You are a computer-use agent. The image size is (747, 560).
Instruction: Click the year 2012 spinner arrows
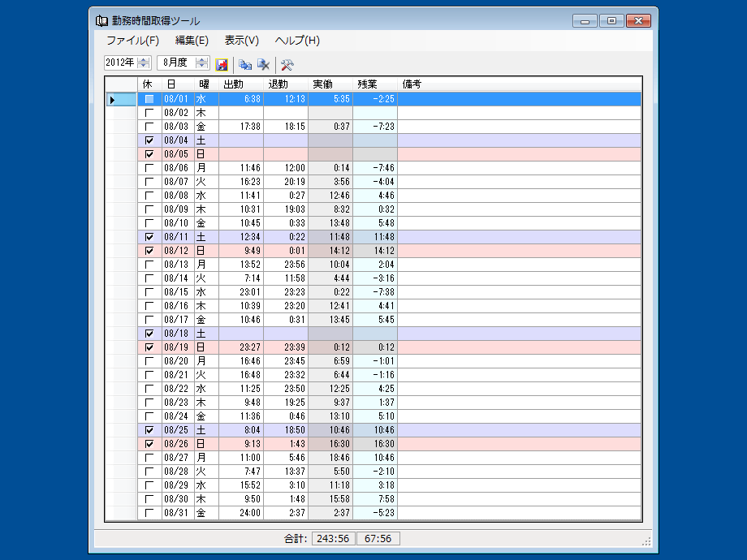click(x=144, y=62)
